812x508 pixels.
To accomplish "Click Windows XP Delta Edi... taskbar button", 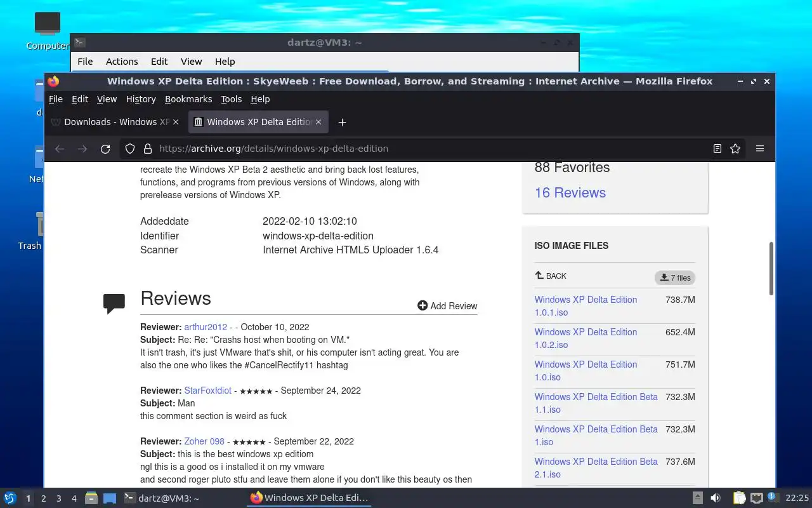I will click(x=309, y=498).
